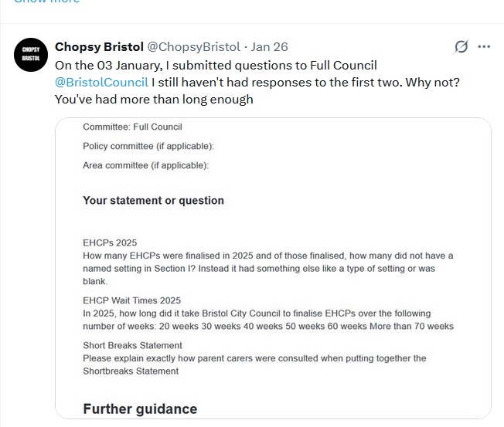
Task: Click the @ChopsyBristol handle
Action: click(194, 47)
